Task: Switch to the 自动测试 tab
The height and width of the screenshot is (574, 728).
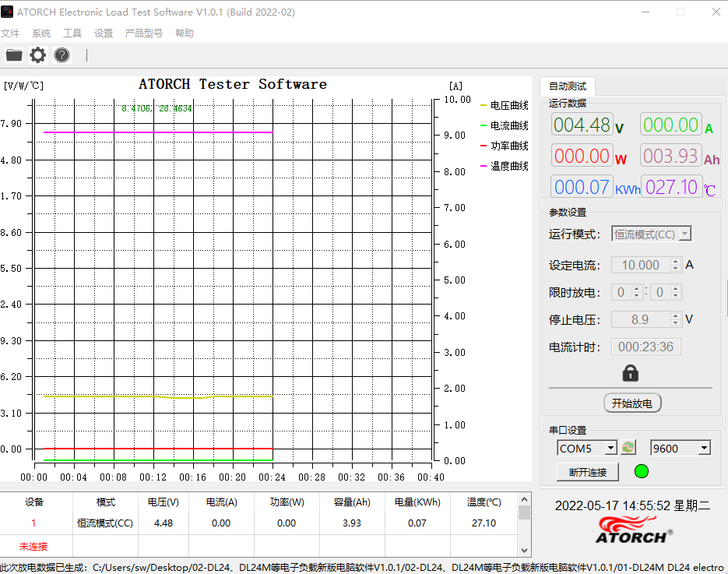Action: (x=568, y=86)
